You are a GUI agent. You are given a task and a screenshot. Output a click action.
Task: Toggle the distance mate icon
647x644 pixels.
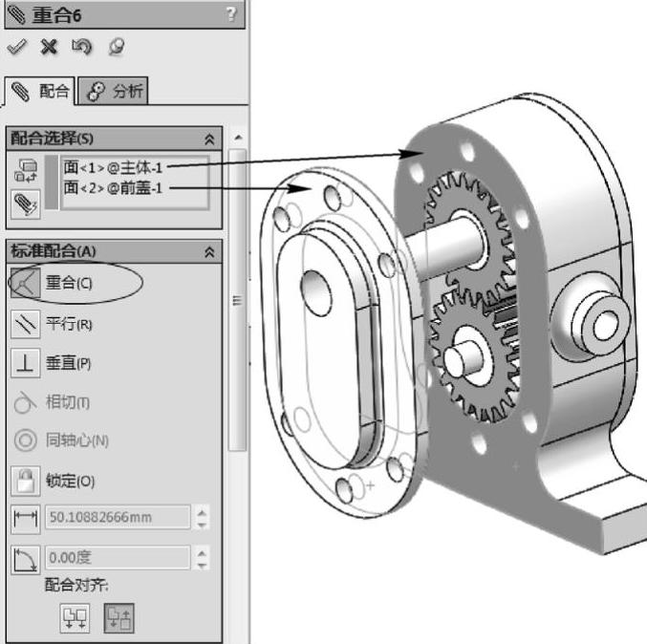[x=26, y=519]
